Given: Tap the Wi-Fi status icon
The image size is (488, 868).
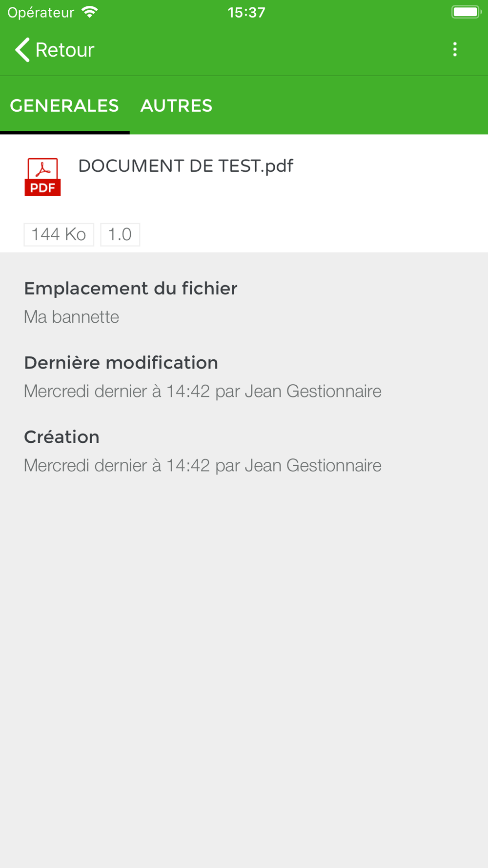Looking at the screenshot, I should 90,12.
